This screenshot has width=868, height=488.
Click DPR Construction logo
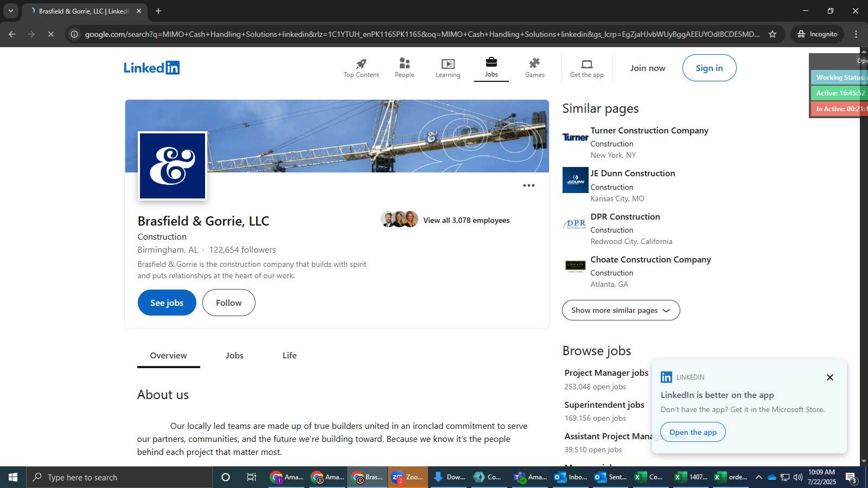point(575,223)
